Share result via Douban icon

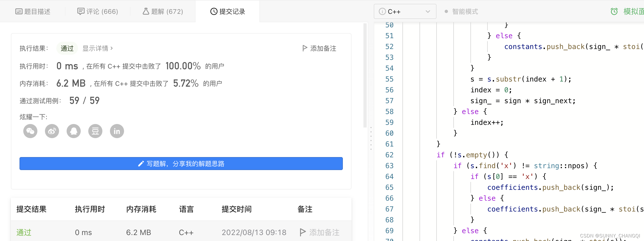pyautogui.click(x=95, y=131)
